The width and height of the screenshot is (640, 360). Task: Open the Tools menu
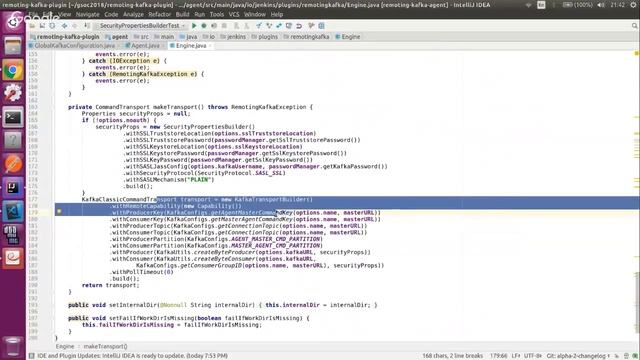point(217,14)
